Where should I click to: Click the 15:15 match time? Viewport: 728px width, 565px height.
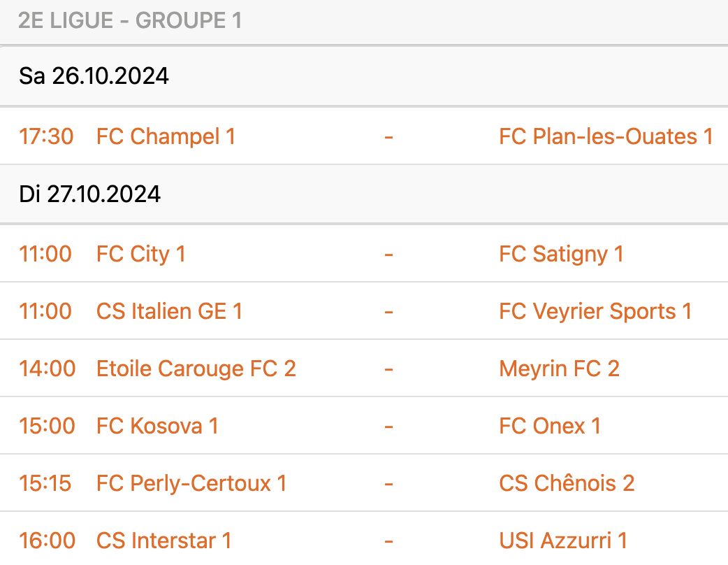[45, 483]
